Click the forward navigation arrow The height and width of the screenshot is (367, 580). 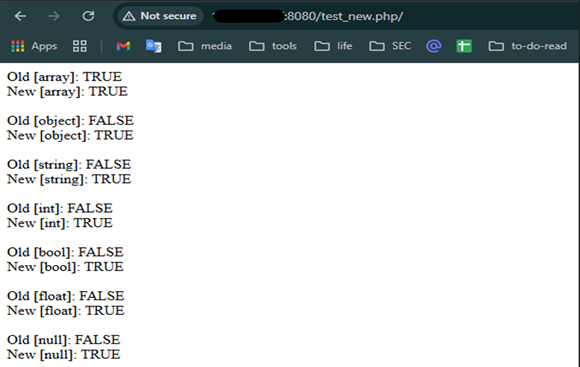coord(54,16)
